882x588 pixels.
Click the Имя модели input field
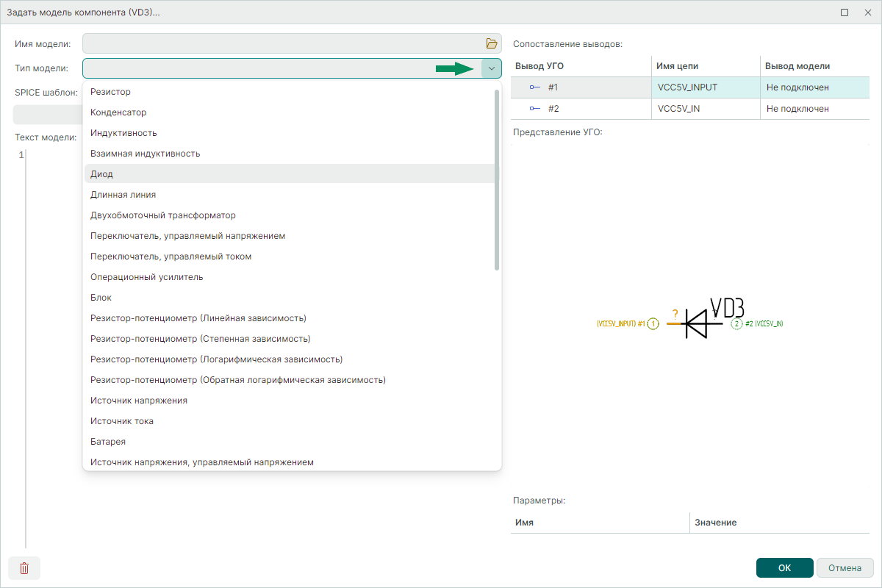pos(282,43)
